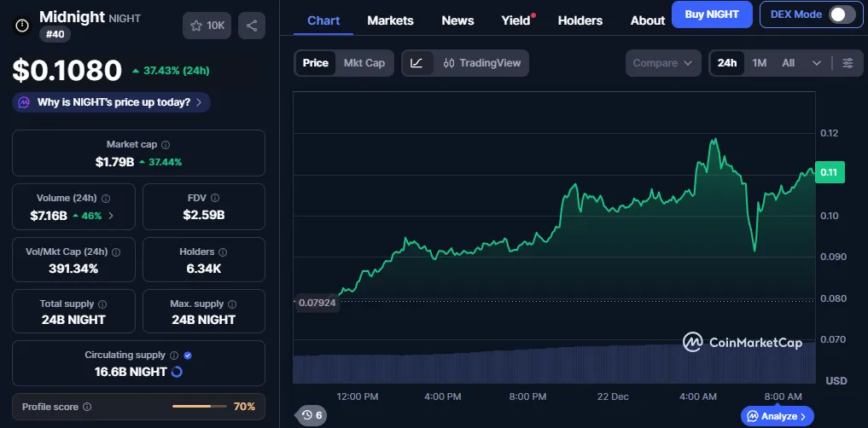Click the 391.34% Vol/Mkt Cap value
This screenshot has height=428, width=868.
pos(73,269)
